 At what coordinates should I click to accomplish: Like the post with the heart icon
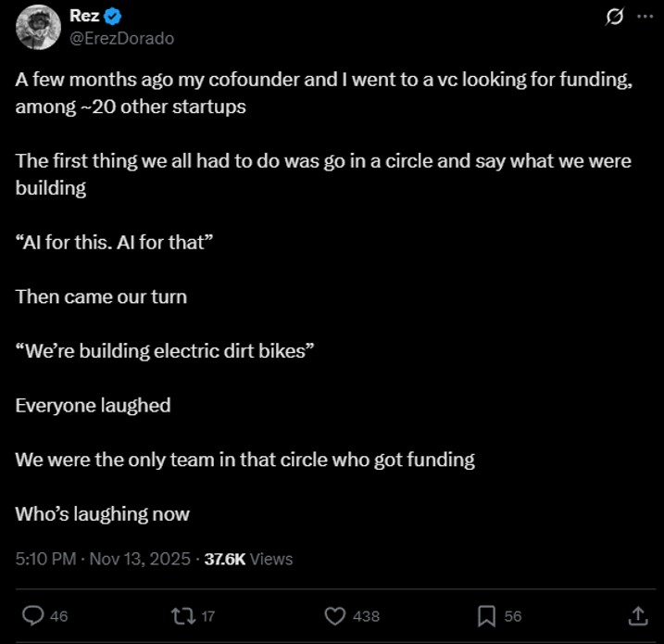pyautogui.click(x=335, y=615)
